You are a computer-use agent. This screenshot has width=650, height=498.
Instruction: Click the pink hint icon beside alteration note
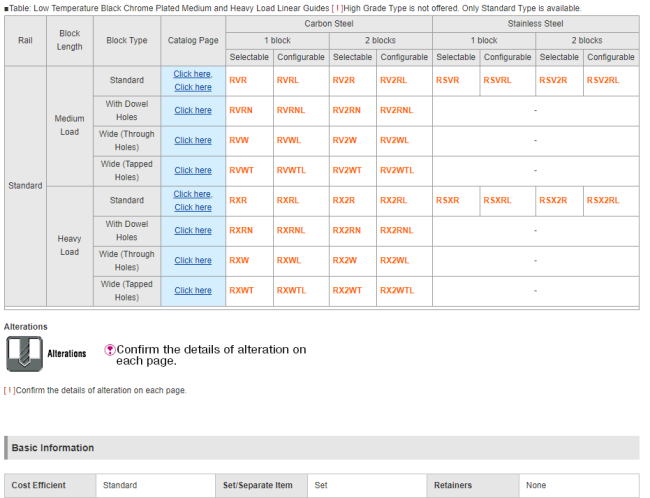(x=109, y=350)
